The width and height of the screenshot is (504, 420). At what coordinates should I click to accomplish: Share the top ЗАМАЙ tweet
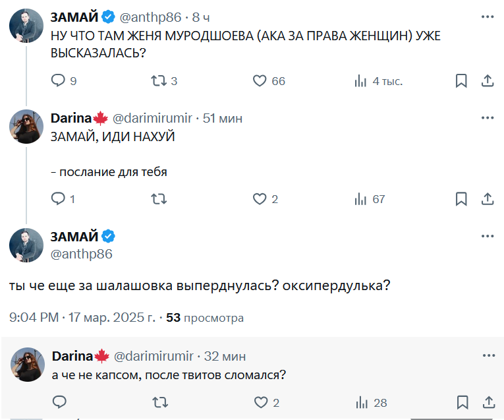coord(488,81)
